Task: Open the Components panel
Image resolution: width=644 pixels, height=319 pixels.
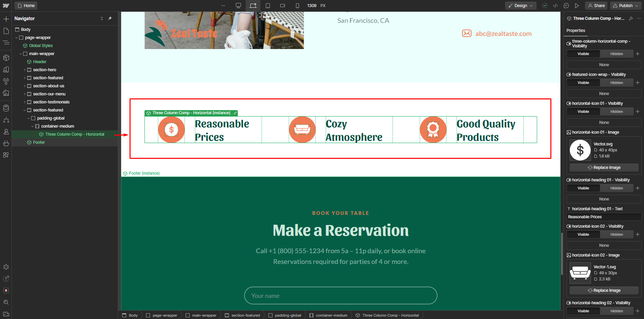Action: [x=6, y=57]
